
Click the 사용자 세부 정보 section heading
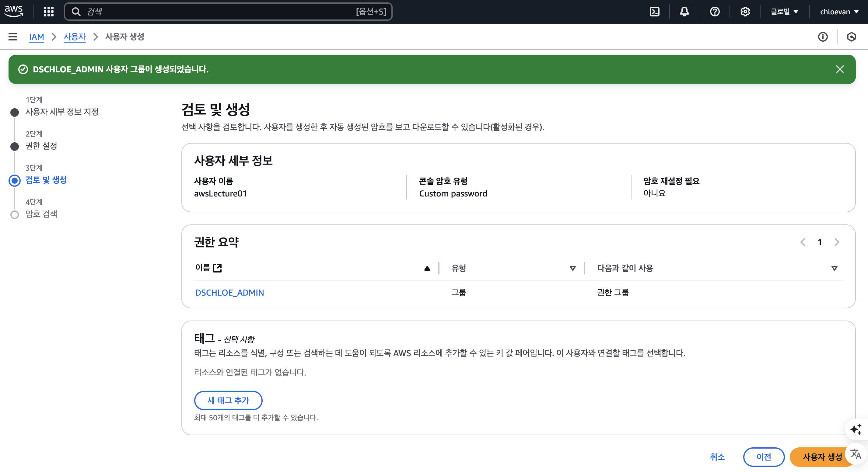[x=233, y=160]
